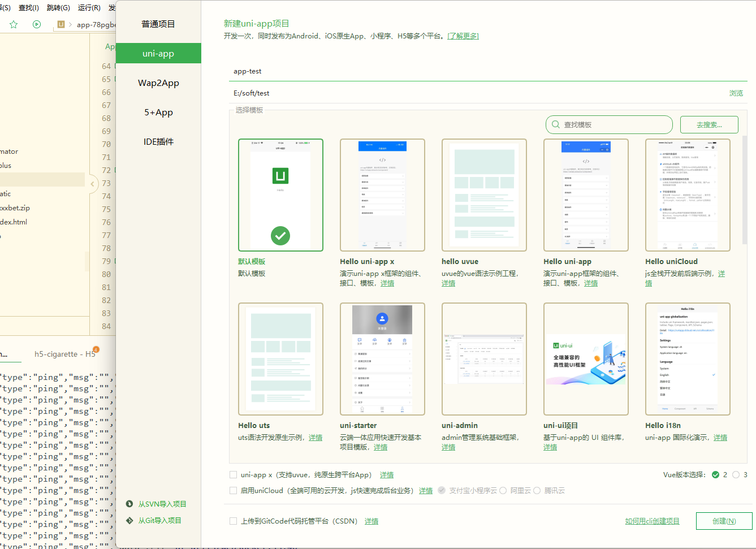Choose the uni-ui项目 template thumbnail
756x549 pixels.
click(586, 359)
